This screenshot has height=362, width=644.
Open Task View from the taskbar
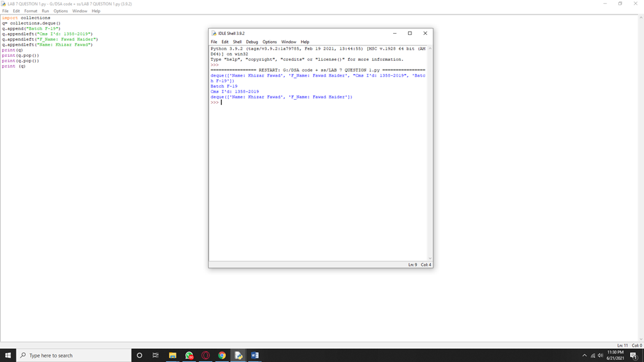156,355
